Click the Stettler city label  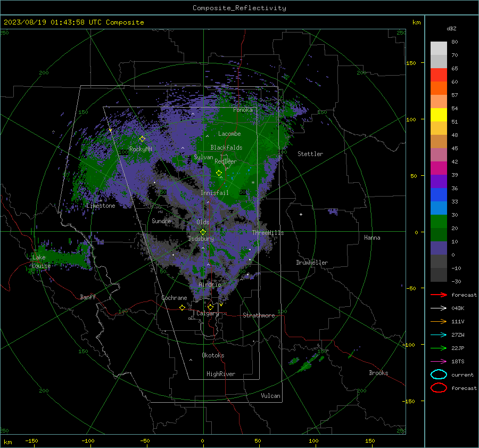pos(310,154)
